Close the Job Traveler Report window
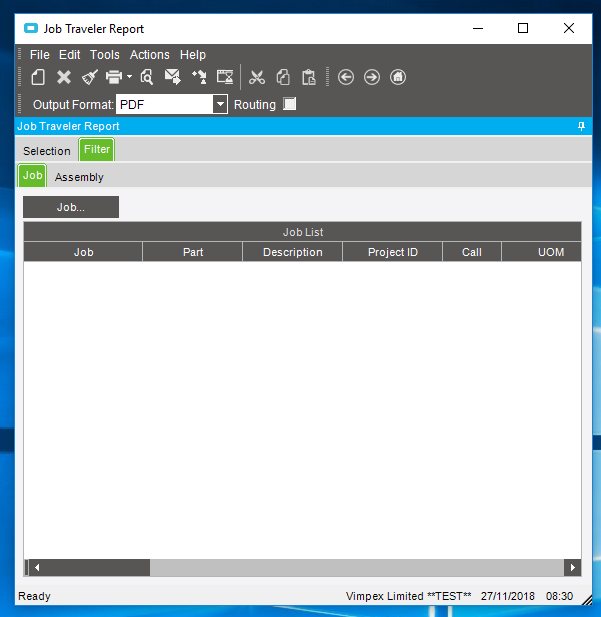Screen dimensions: 601x617 569,28
